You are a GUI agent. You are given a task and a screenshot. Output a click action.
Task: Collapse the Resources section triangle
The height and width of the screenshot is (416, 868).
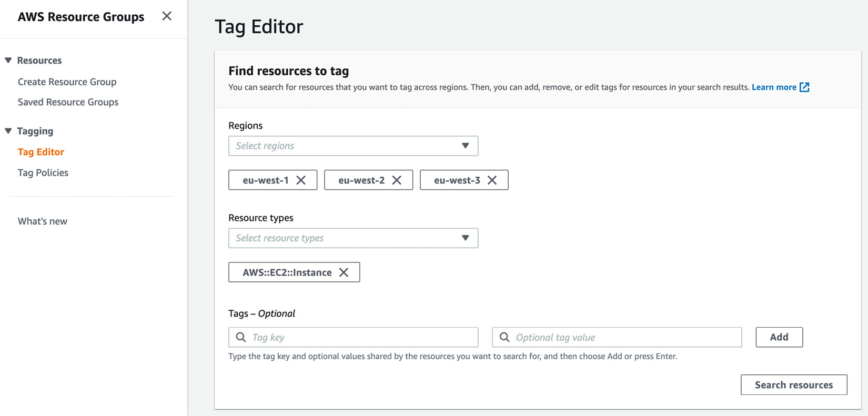coord(8,60)
